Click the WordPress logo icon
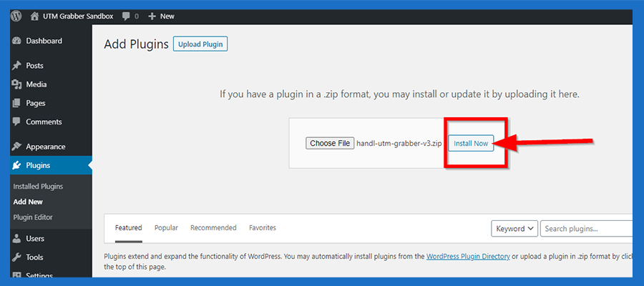 point(16,16)
